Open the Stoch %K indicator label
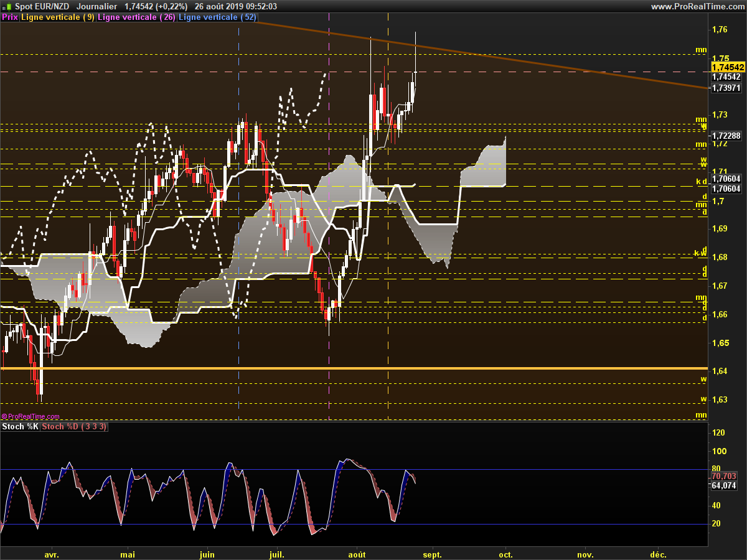Viewport: 747px width, 560px height. pyautogui.click(x=20, y=426)
